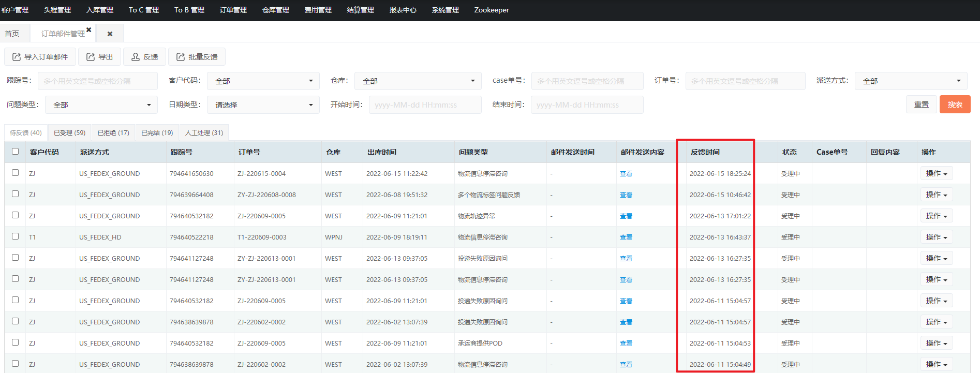Click the 重置 reset button
The image size is (980, 373).
click(922, 105)
